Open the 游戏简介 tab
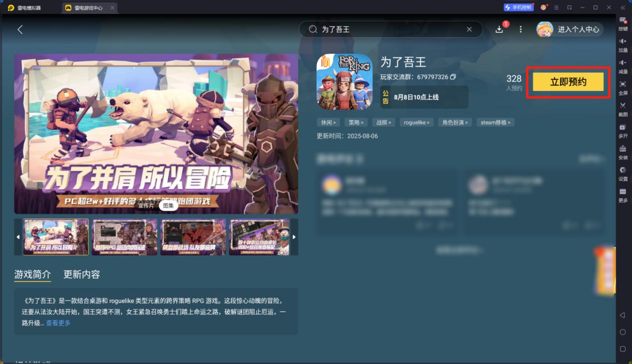This screenshot has width=632, height=364. 32,274
